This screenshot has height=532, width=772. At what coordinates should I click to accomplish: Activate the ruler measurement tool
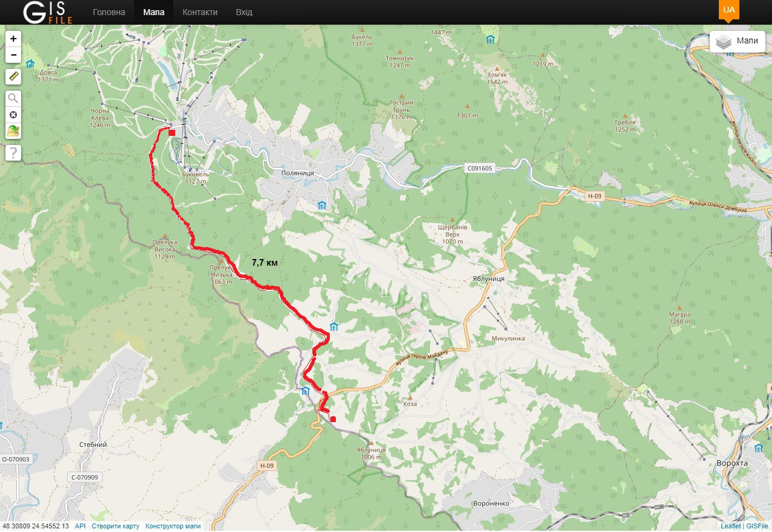tap(13, 77)
